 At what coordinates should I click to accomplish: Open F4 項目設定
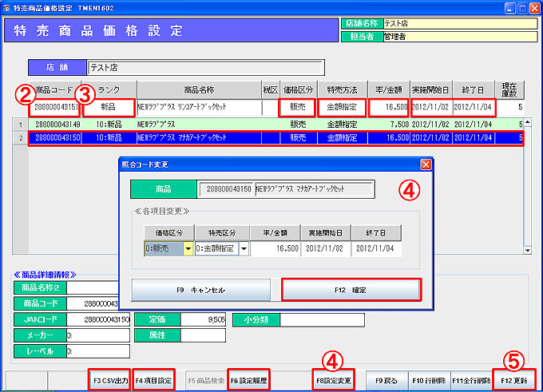tap(153, 380)
